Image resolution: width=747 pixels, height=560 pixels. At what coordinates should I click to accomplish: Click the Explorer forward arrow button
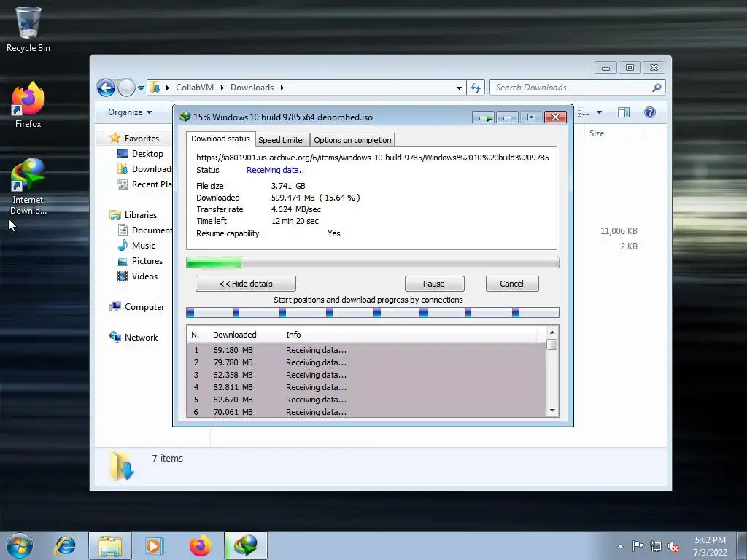point(126,87)
